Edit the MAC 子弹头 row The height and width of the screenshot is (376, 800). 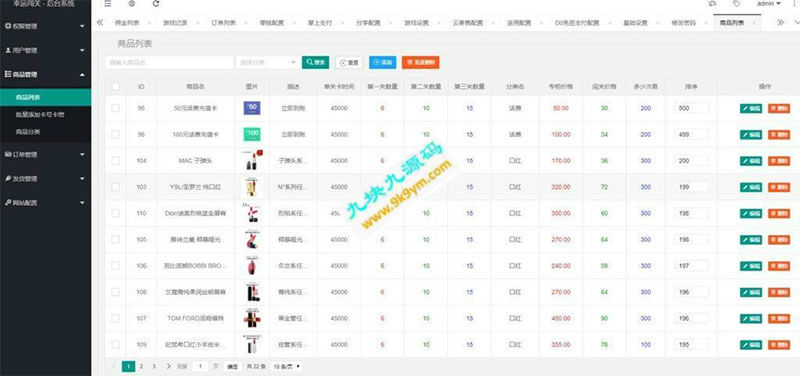751,161
